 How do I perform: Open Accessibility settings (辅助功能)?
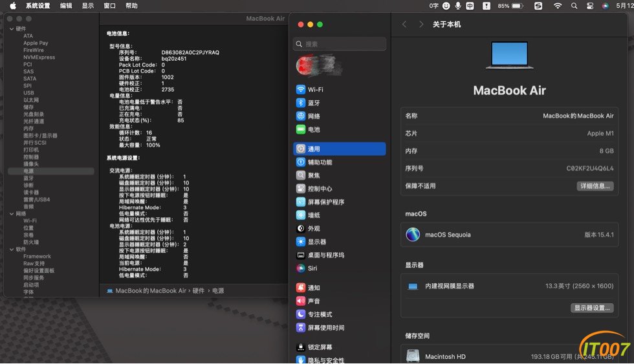339,162
